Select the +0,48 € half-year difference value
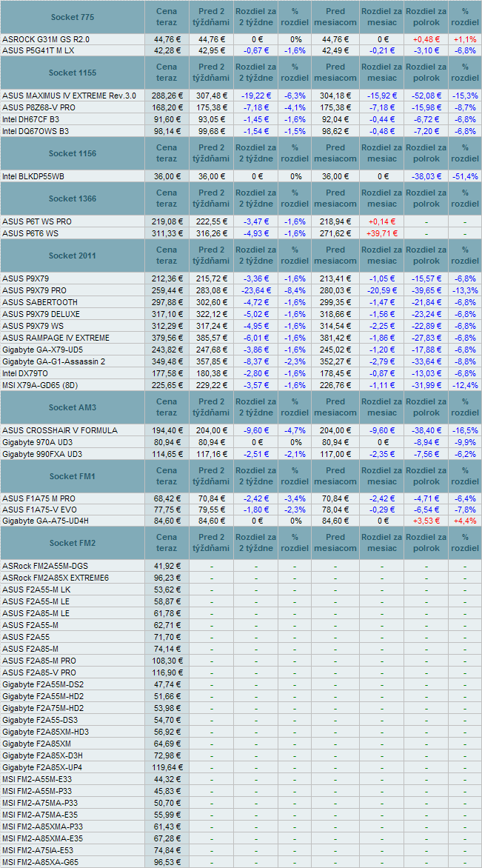 [x=426, y=39]
